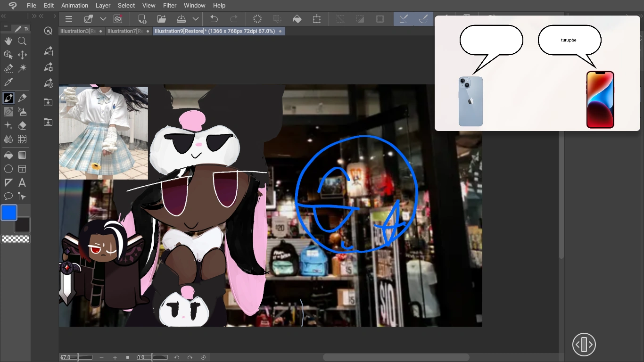Pick a color with the Eyedropper tool
This screenshot has width=644, height=362.
[8, 82]
